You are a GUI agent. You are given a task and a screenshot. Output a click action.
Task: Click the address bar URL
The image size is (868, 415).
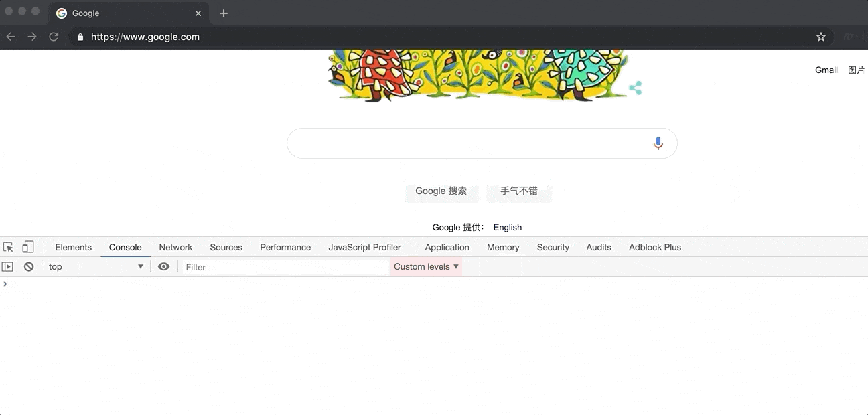(145, 37)
